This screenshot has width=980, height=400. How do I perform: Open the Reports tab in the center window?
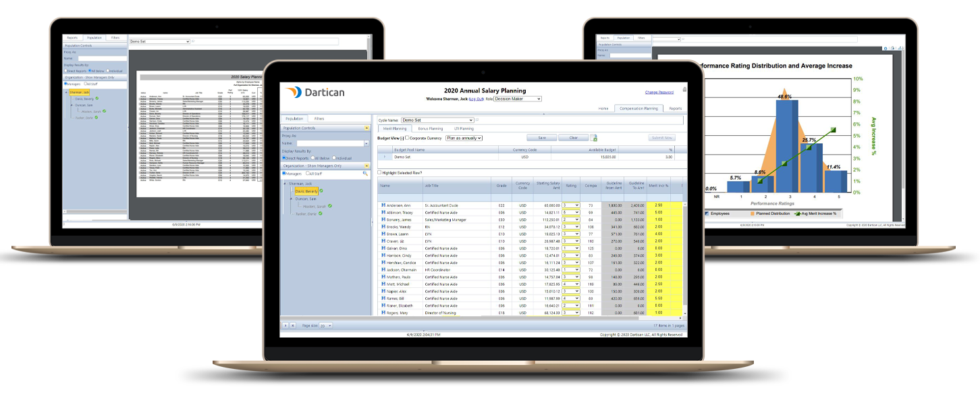675,108
